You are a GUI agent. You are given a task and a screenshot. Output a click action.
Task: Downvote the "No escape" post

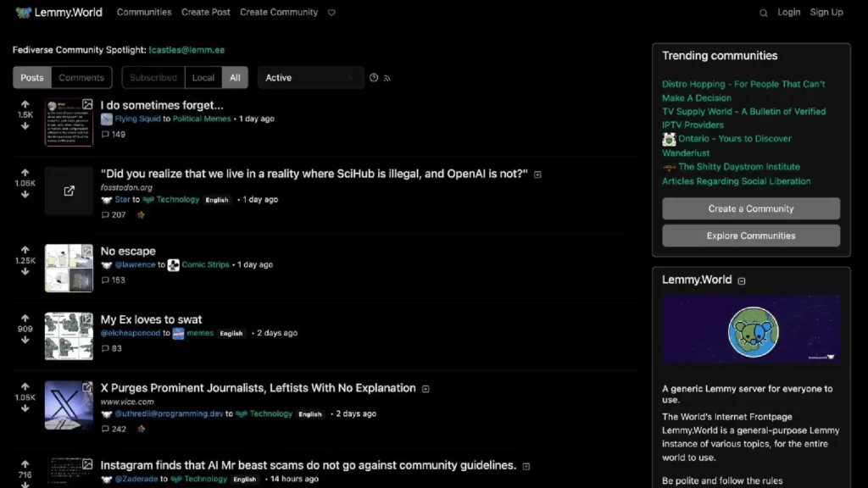25,272
